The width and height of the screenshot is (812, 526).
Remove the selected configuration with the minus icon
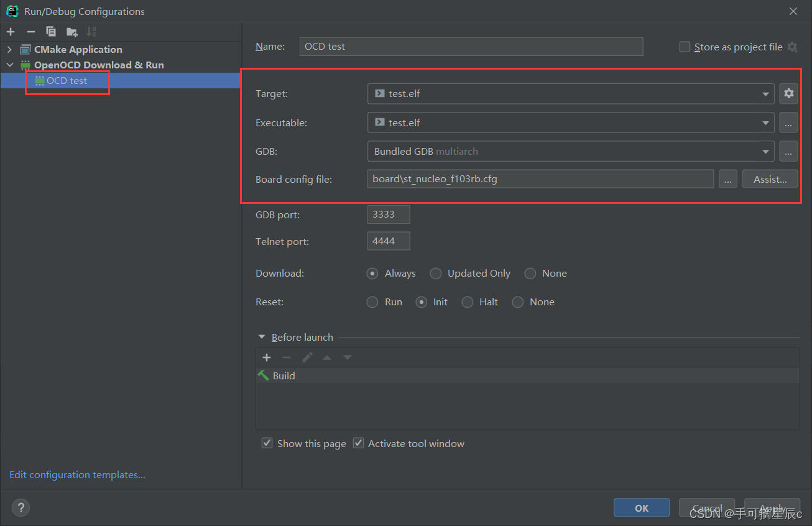(31, 32)
